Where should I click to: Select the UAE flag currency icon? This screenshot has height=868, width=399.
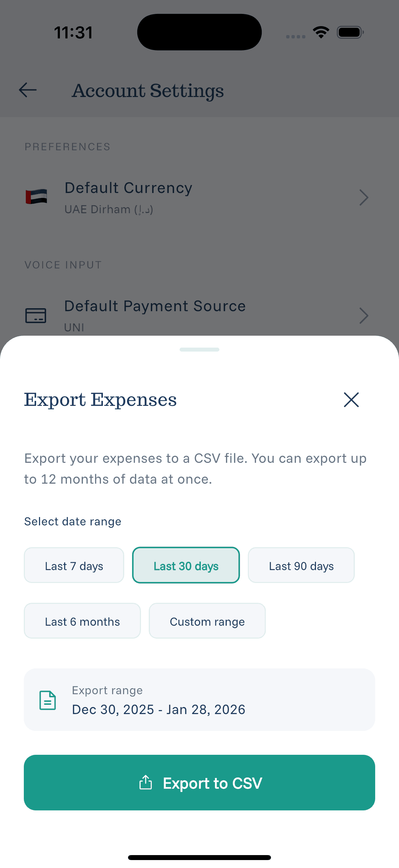pos(37,197)
